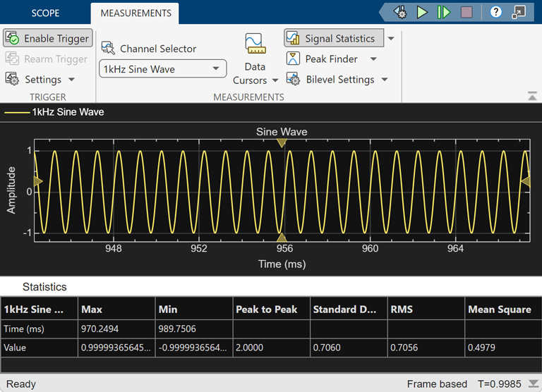Click the configuration gear icon in quick toolbar
Screen dimensions: 542x392
[x=400, y=12]
